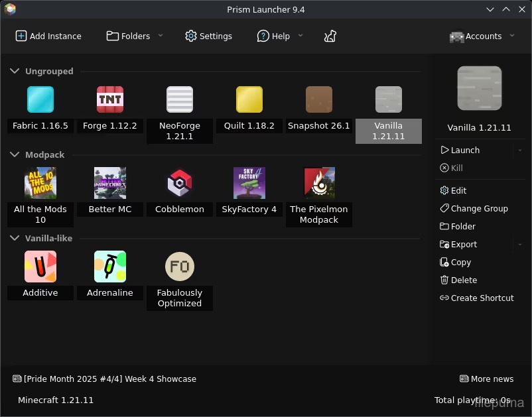The image size is (532, 417).
Task: Click the large Vanilla 1.21.11 instance thumbnail
Action: pyautogui.click(x=480, y=88)
